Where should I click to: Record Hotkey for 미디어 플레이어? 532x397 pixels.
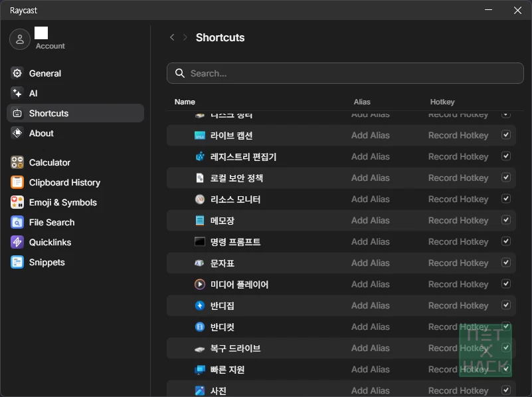click(x=458, y=284)
